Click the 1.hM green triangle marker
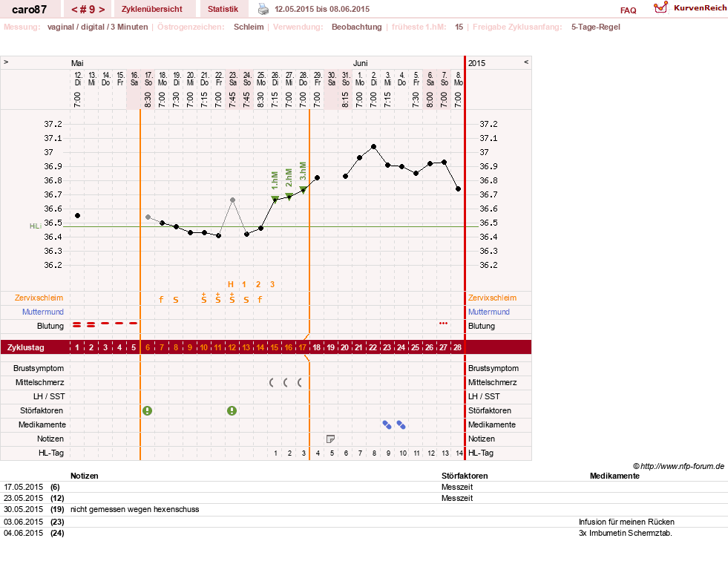728x564 pixels. click(x=275, y=200)
